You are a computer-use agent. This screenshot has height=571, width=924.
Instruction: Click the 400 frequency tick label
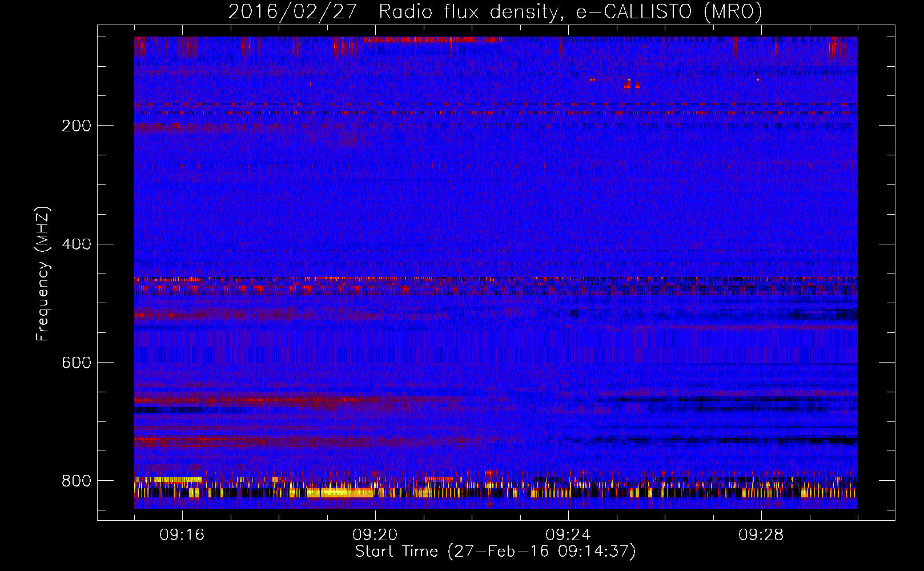click(x=77, y=244)
